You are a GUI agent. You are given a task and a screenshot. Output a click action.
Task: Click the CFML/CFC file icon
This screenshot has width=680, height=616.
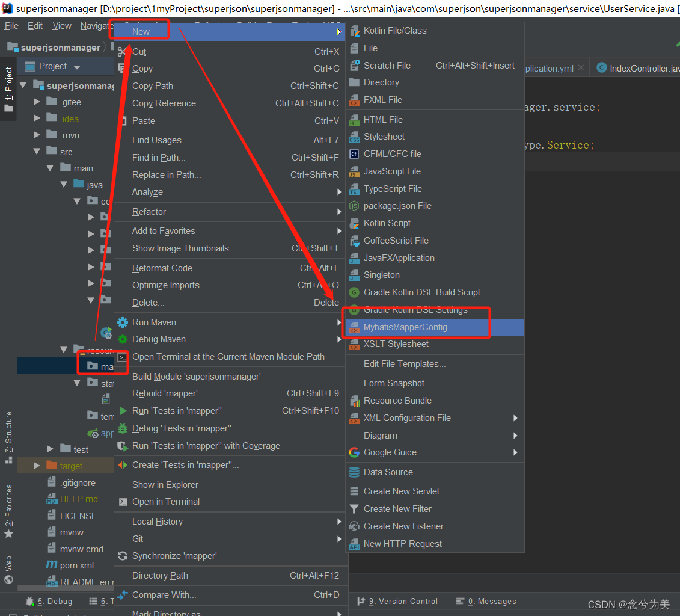(x=354, y=154)
